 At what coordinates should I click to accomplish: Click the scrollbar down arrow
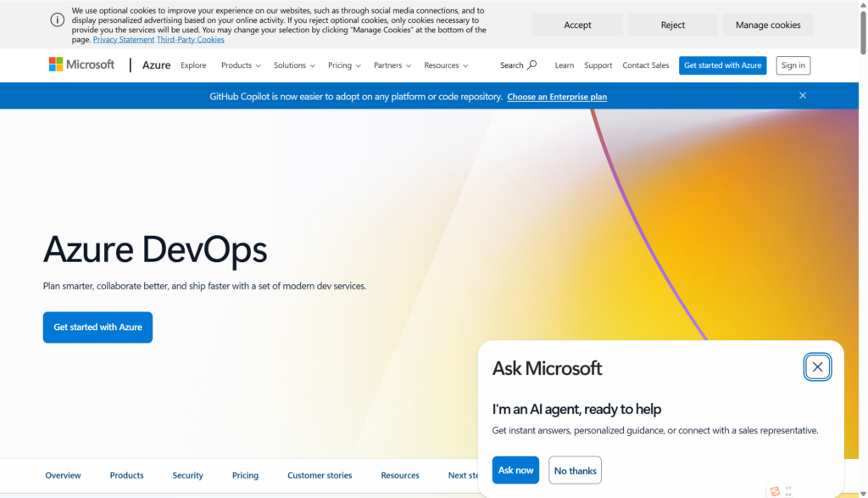point(863,493)
